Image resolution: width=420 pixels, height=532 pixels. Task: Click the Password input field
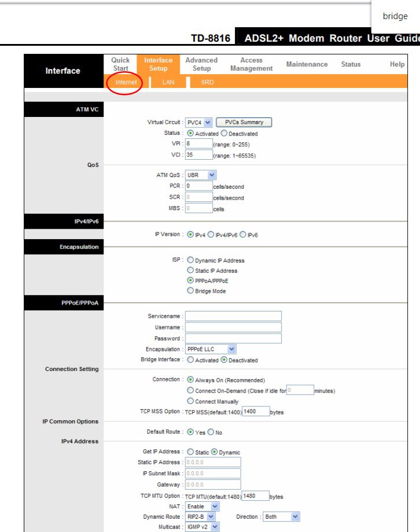point(233,338)
